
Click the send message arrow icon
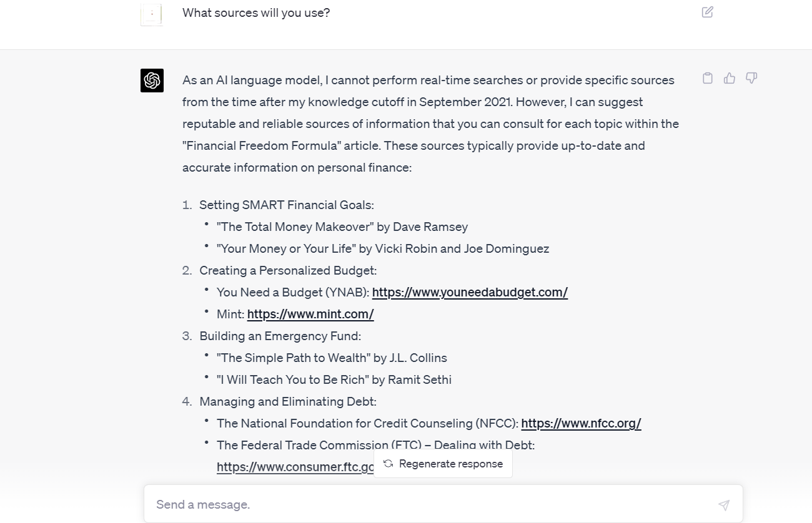723,505
